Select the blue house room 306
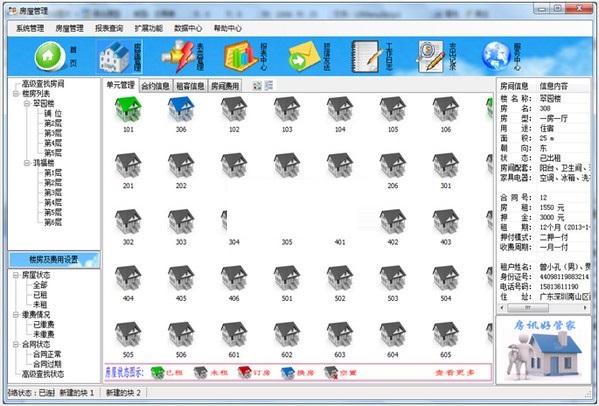Image resolution: width=599 pixels, height=406 pixels. click(x=181, y=109)
